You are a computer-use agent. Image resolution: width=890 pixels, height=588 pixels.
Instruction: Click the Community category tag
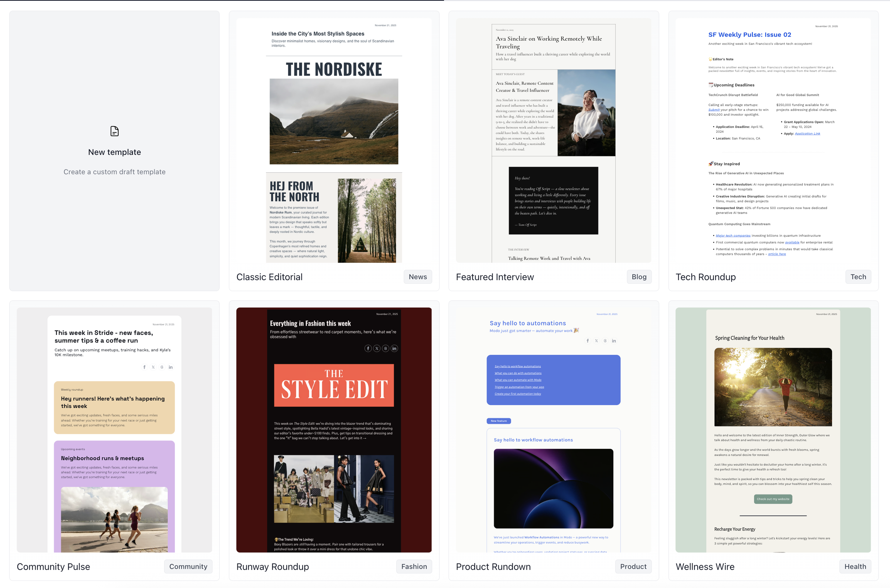coord(188,566)
